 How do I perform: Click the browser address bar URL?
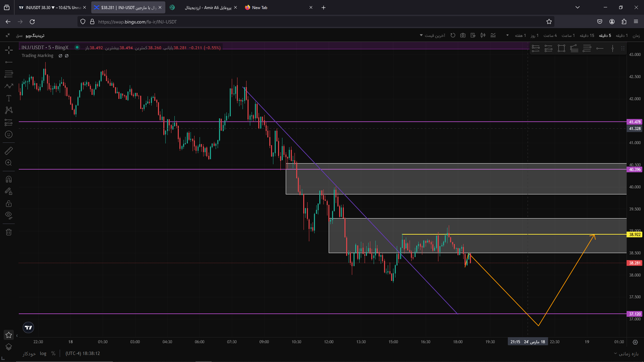click(x=138, y=22)
